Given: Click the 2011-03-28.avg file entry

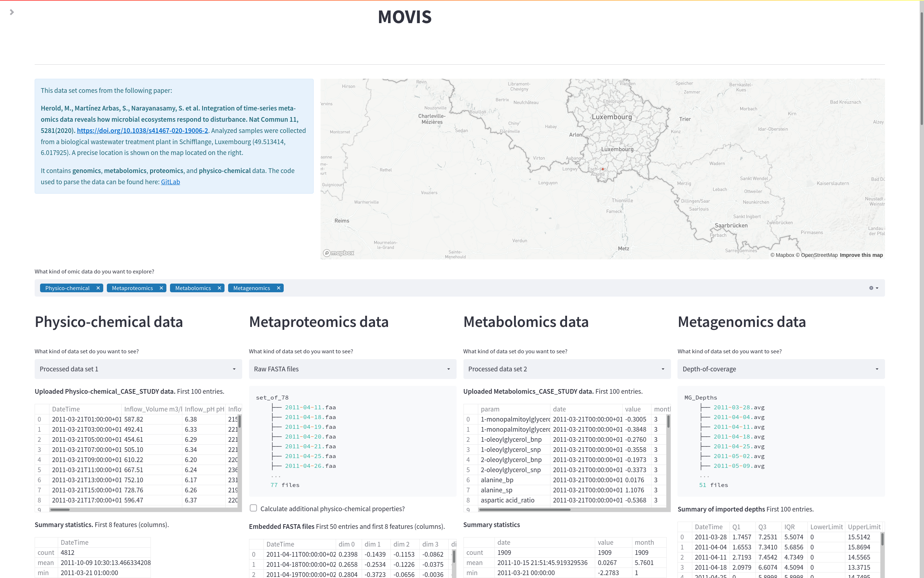Looking at the screenshot, I should point(739,407).
